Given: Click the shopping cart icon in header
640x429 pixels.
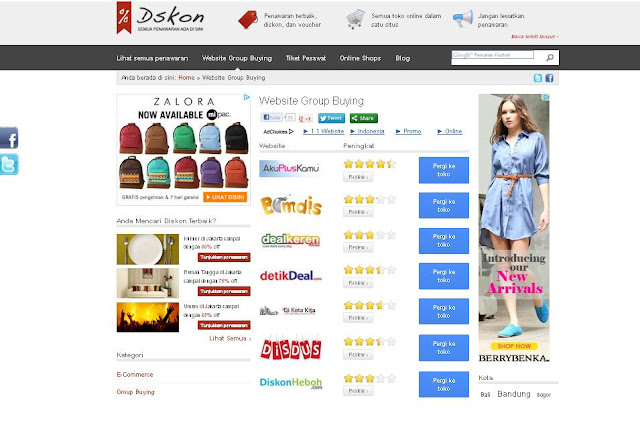Looking at the screenshot, I should pyautogui.click(x=355, y=19).
